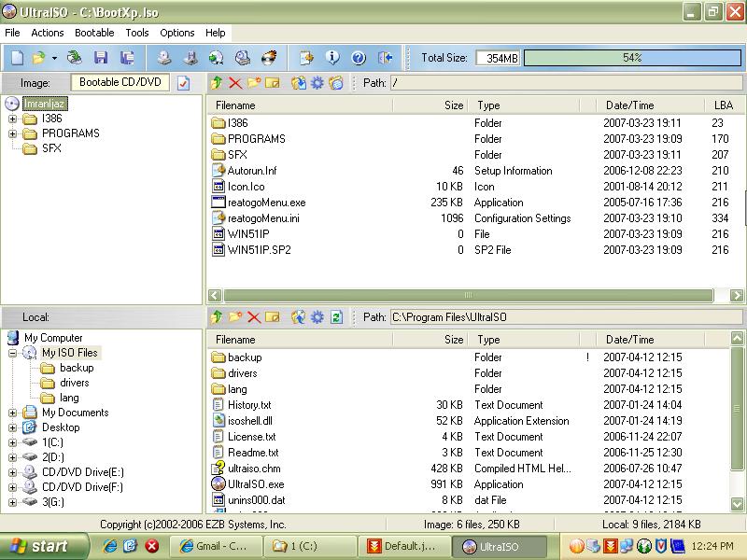Click the Add to image icon in Local toolbar
Viewport: 747px width, 560px height.
tap(299, 317)
